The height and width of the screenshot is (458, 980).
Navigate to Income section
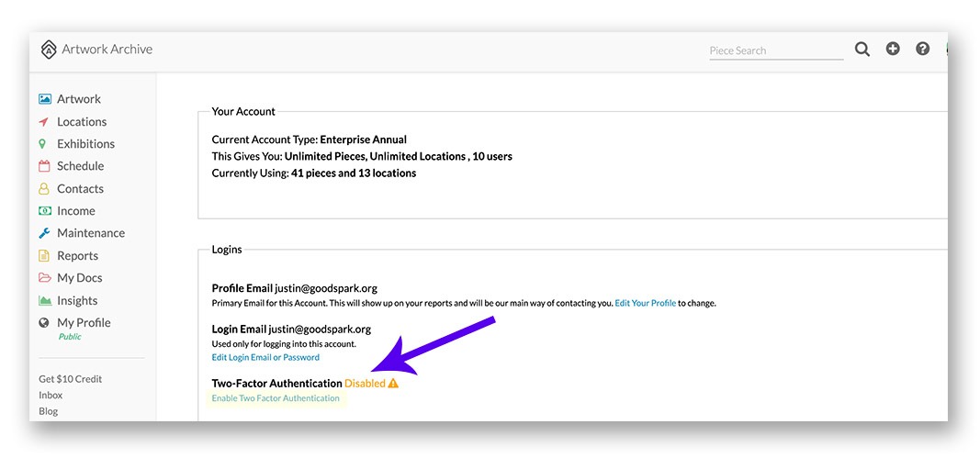tap(75, 211)
